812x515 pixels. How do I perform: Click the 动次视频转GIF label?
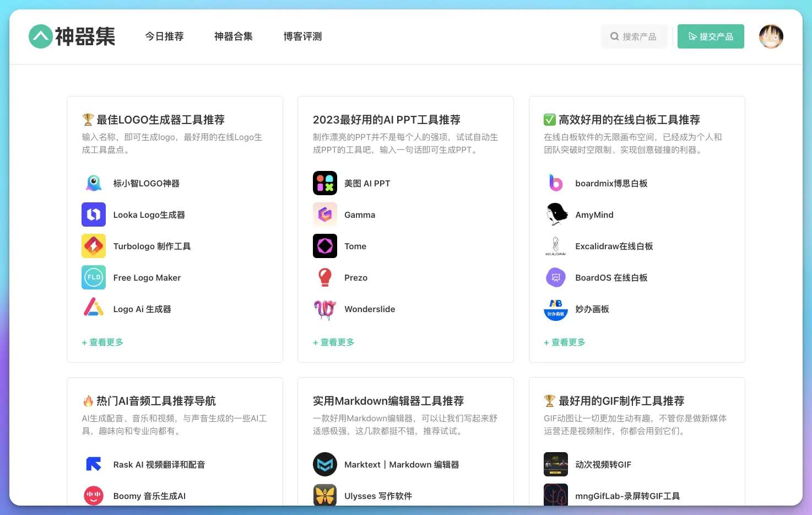(603, 464)
